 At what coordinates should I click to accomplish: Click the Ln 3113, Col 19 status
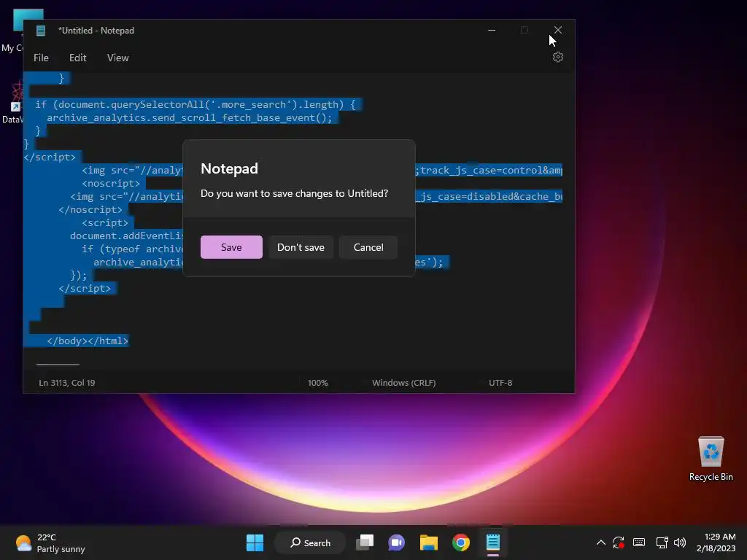pos(66,383)
